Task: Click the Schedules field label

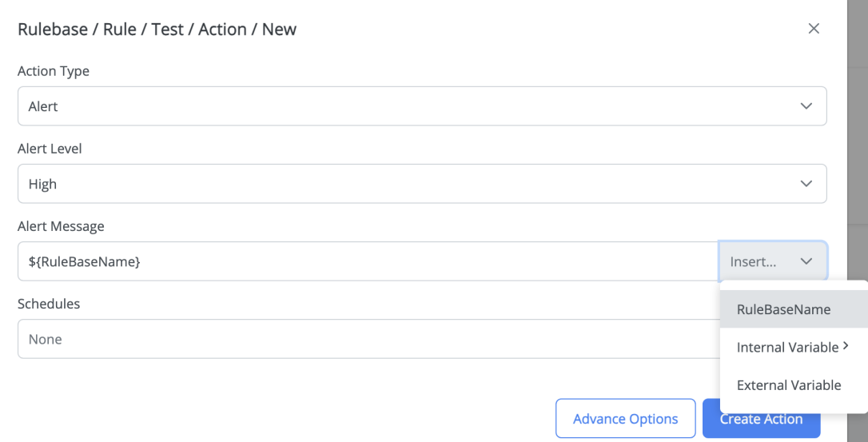Action: tap(49, 304)
